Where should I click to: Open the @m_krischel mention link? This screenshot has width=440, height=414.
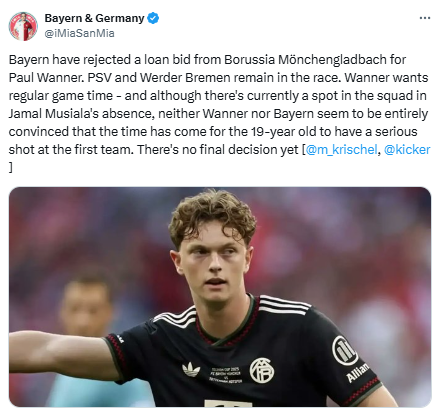point(341,150)
